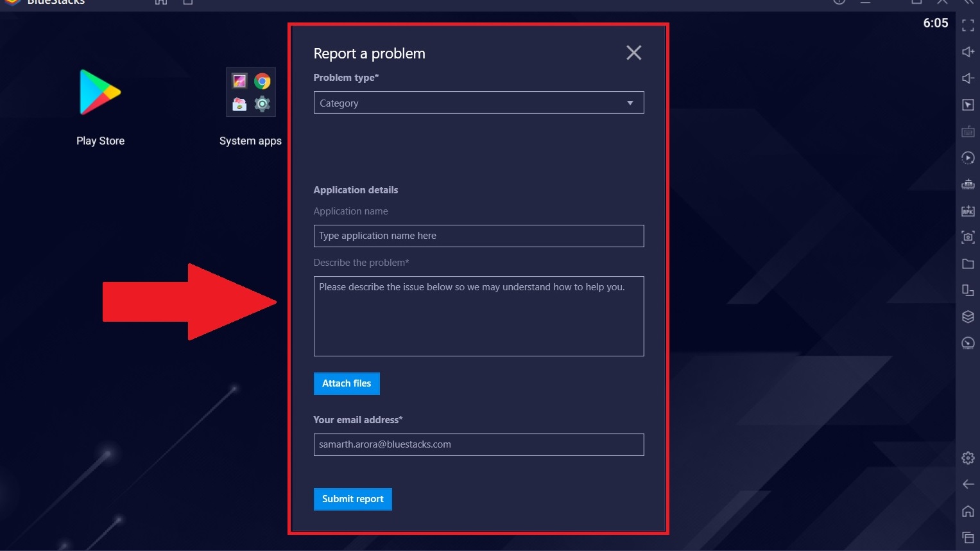Focus the Application name input field

point(479,236)
